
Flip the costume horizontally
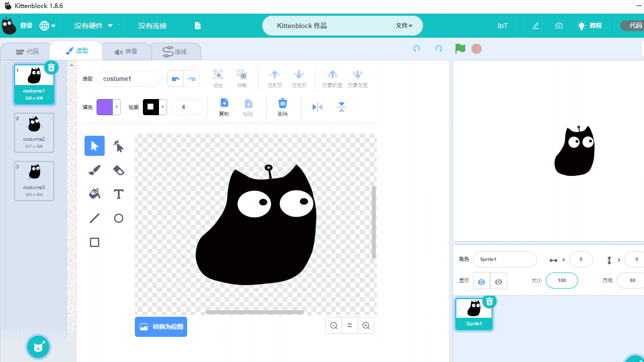click(x=317, y=107)
